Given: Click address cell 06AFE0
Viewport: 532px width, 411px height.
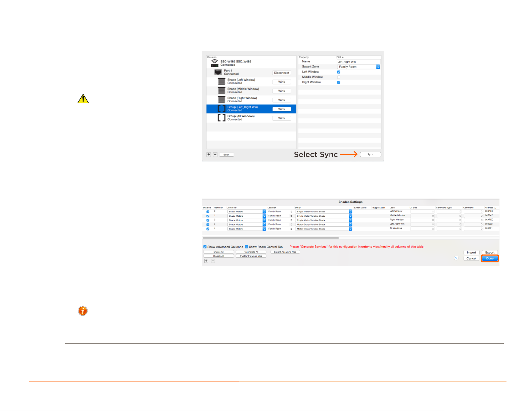Looking at the screenshot, I should [489, 220].
